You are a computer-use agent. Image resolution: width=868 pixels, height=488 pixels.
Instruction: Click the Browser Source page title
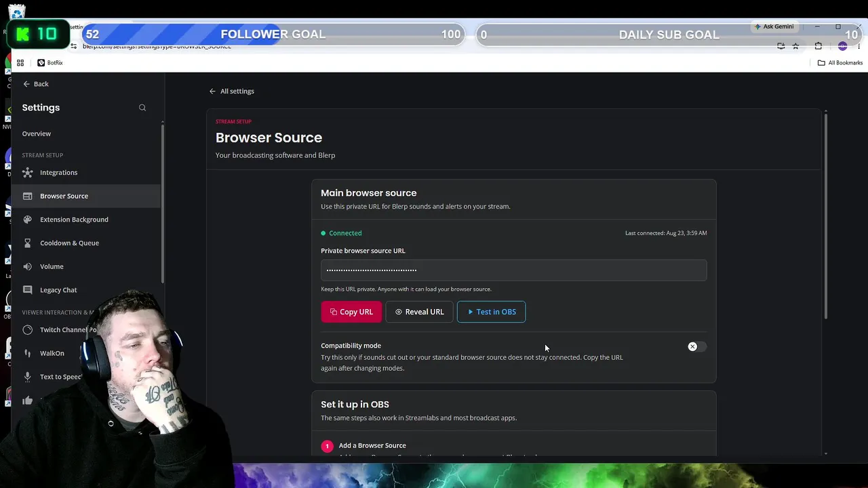tap(269, 138)
